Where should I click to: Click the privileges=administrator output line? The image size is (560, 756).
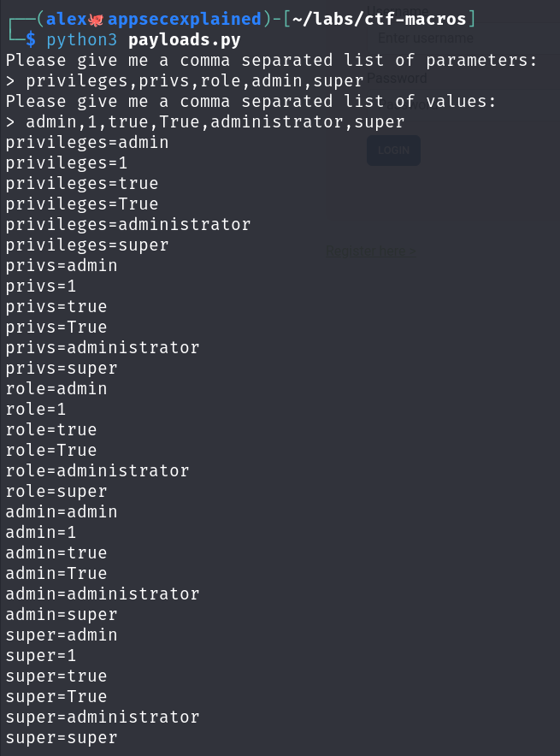coord(128,225)
